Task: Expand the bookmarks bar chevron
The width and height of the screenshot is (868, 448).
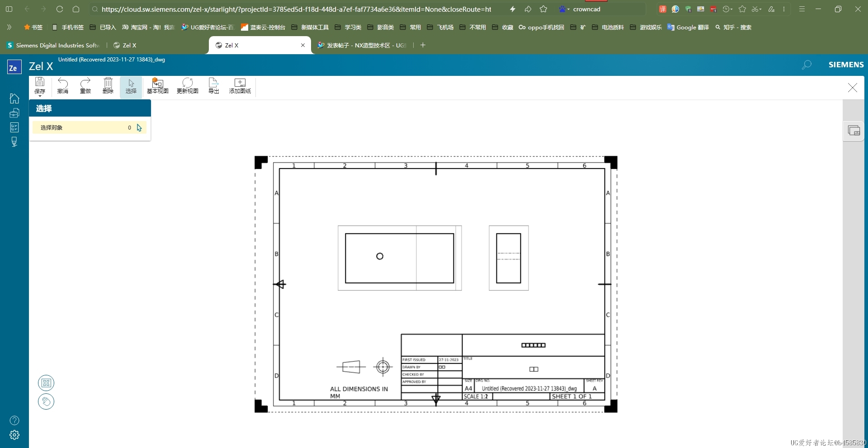Action: pos(9,27)
